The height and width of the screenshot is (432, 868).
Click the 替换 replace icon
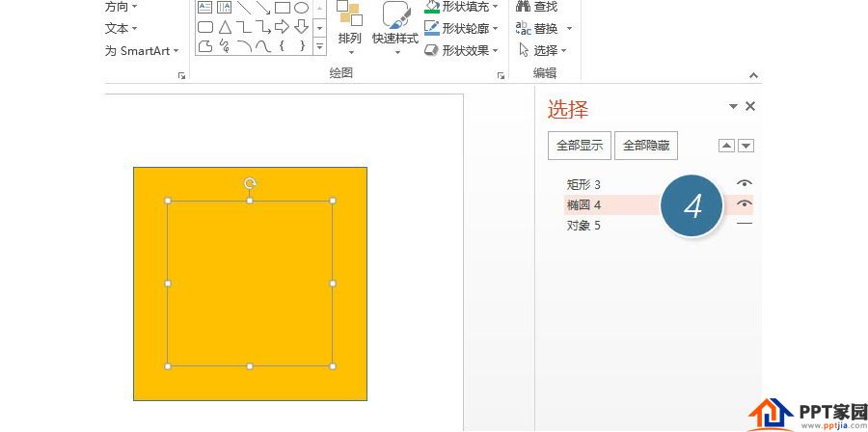523,28
